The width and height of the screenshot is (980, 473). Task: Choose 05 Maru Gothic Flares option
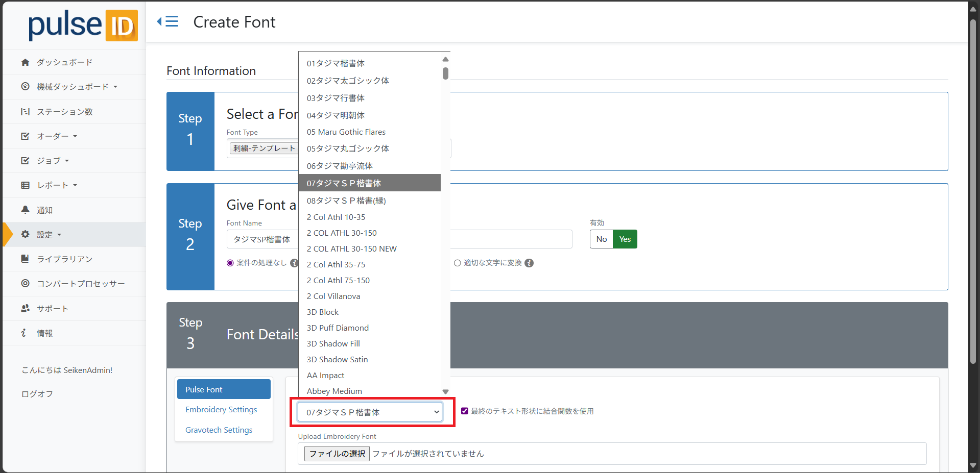(370, 132)
